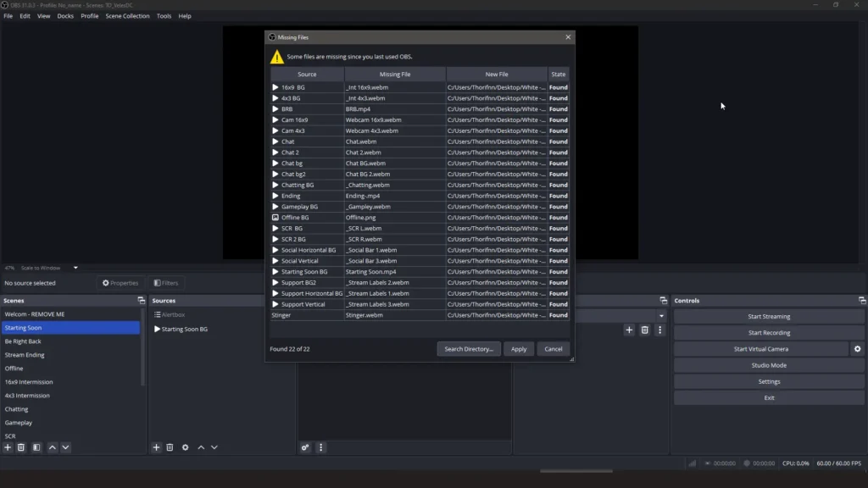Expand the scene transition dropdown

(x=661, y=316)
